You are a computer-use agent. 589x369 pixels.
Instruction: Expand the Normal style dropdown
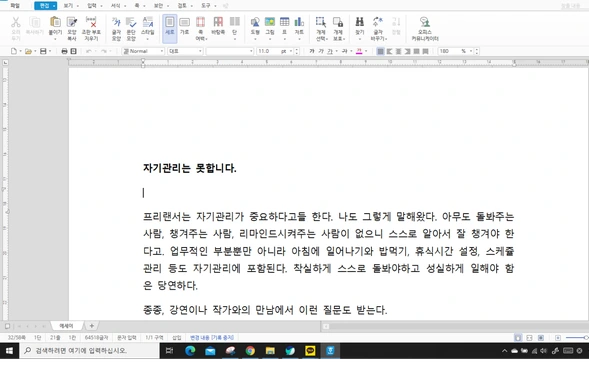coord(162,51)
